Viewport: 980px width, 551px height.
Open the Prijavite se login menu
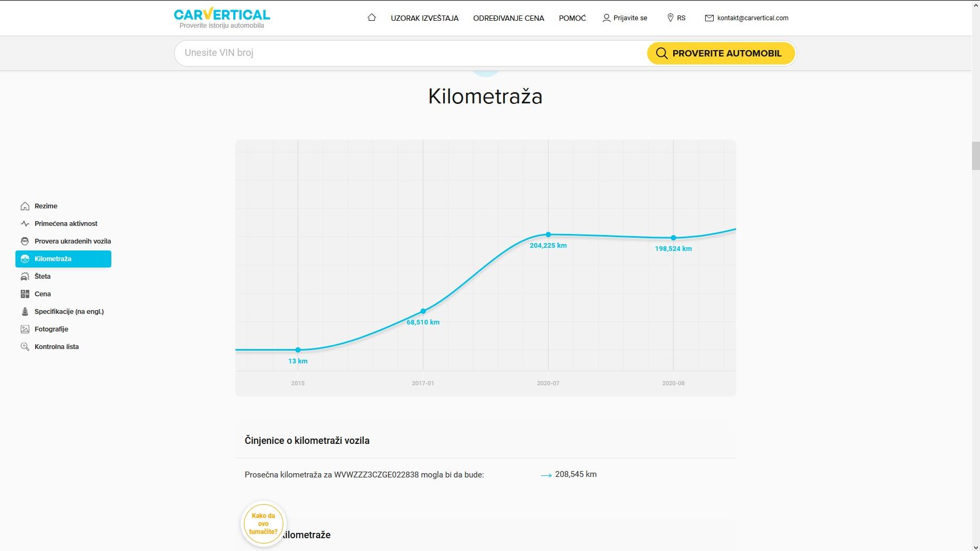point(625,18)
